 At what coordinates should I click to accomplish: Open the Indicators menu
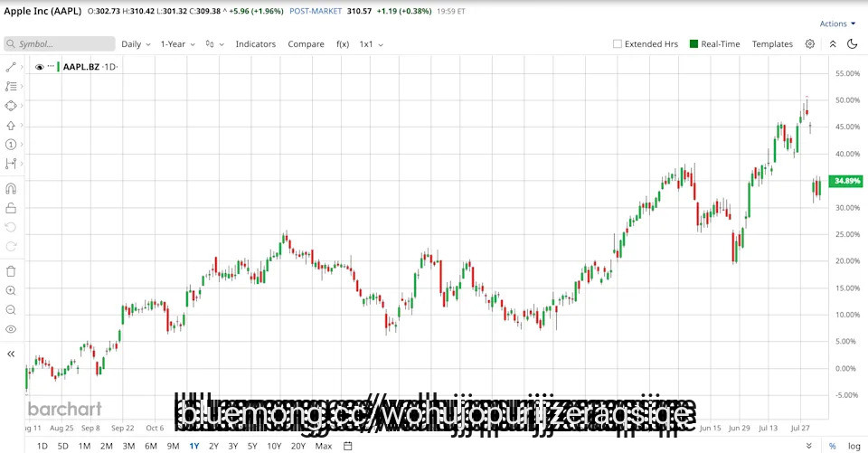pyautogui.click(x=256, y=43)
